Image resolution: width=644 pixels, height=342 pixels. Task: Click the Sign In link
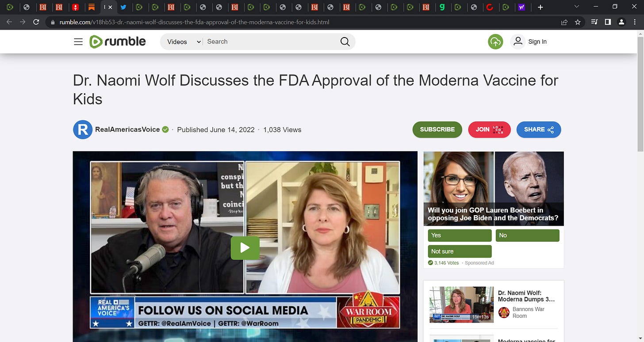tap(537, 42)
